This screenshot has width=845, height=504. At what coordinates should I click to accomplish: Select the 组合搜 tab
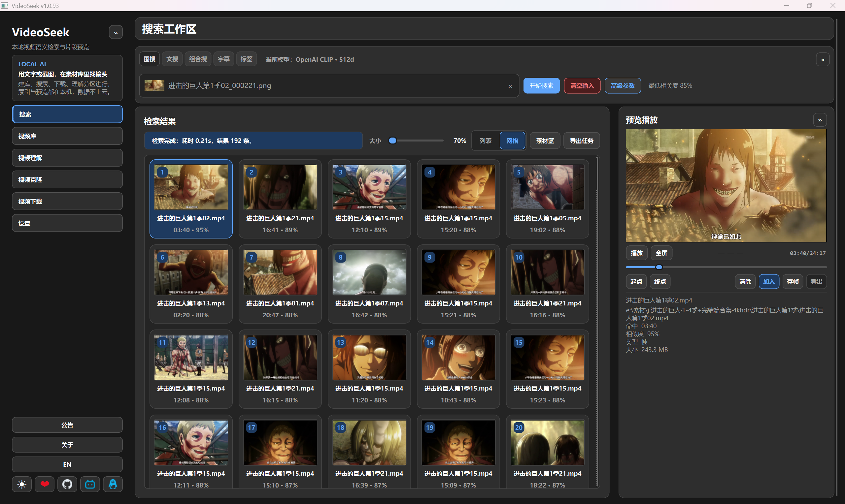point(198,59)
